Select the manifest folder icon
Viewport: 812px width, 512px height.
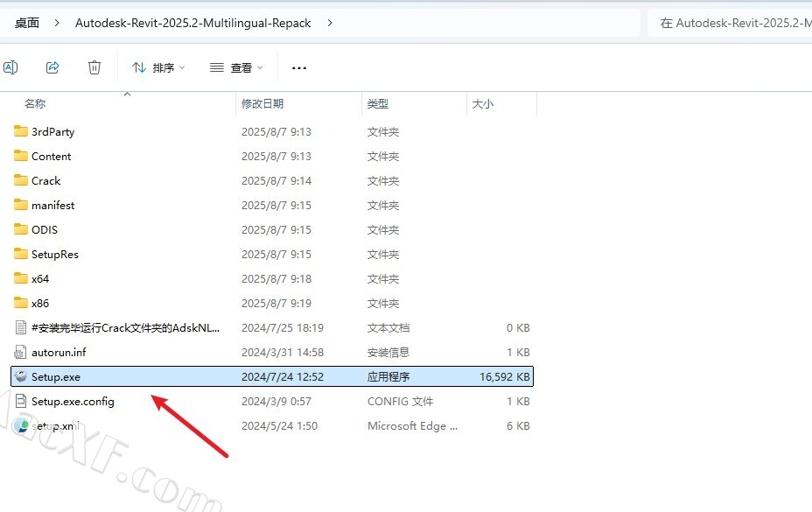coord(21,205)
